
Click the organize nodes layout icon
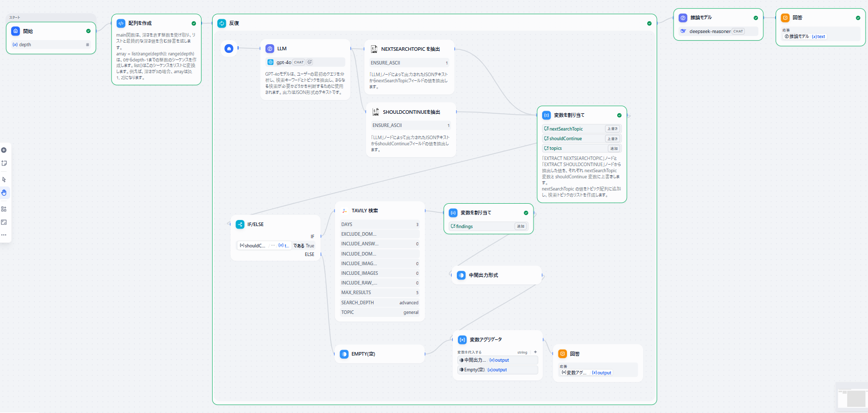(4, 209)
